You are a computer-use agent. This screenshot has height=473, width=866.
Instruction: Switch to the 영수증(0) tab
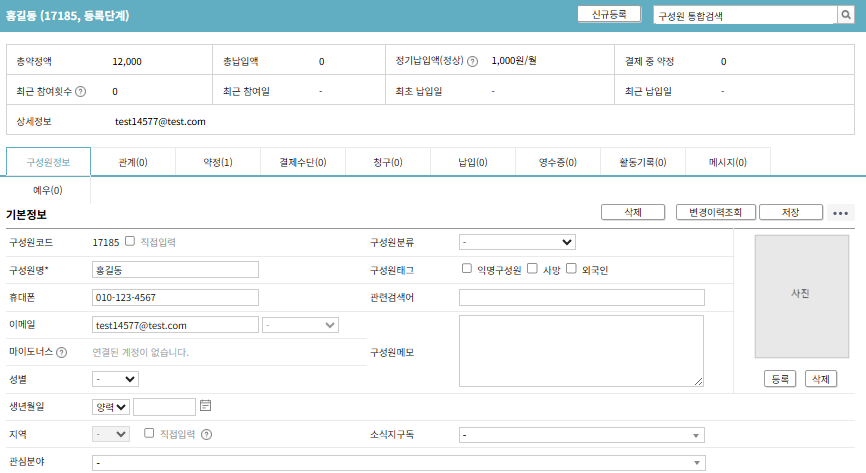tap(558, 162)
